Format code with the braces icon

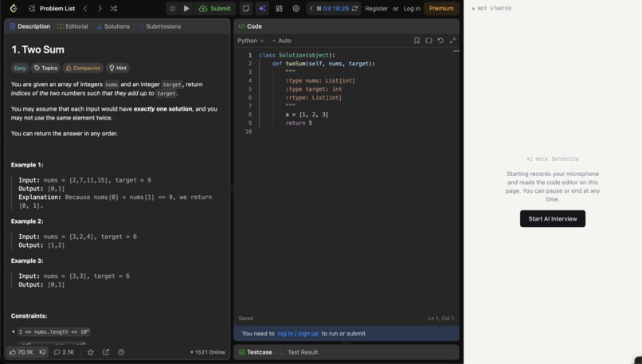tap(429, 41)
